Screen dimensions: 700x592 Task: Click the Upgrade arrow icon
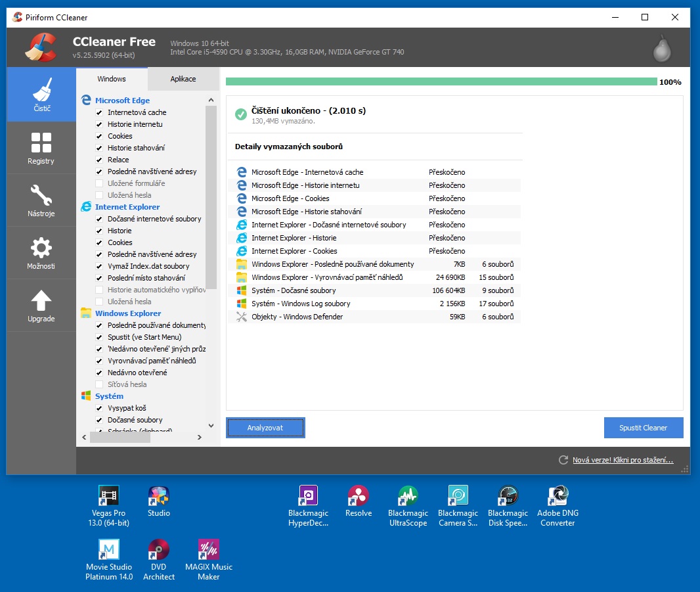pos(41,301)
